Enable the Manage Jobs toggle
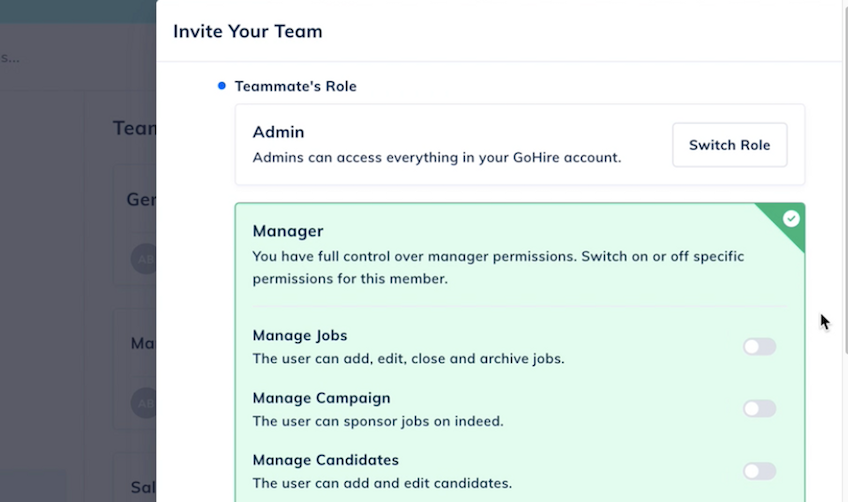The width and height of the screenshot is (848, 502). pos(759,346)
